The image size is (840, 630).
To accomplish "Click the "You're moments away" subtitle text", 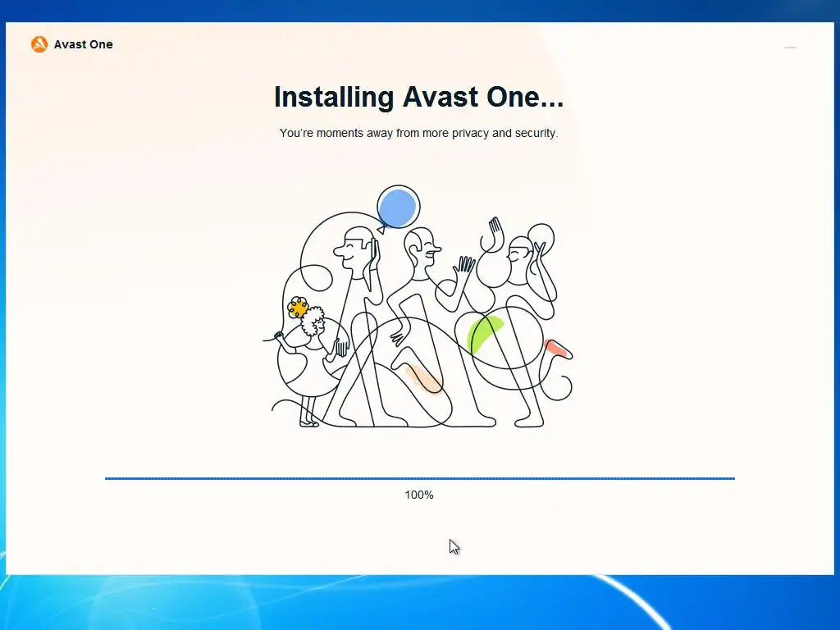I will [x=418, y=133].
